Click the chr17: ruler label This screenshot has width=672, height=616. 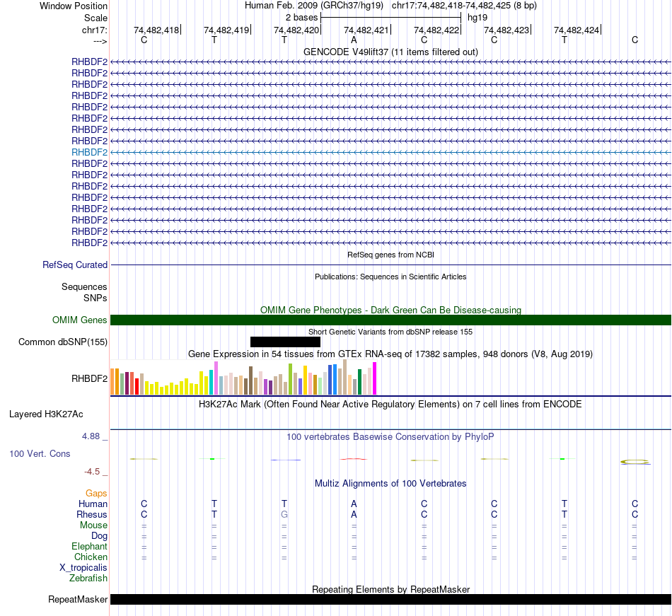(x=94, y=30)
